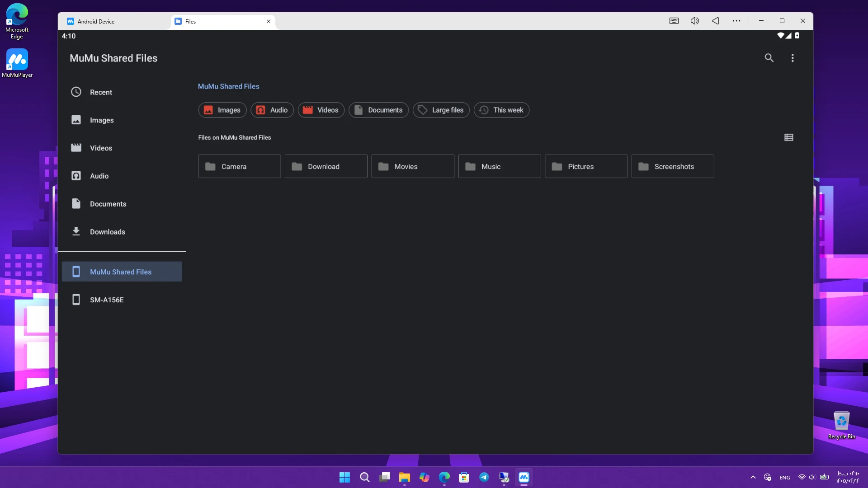Open search in MuMu Shared Files
Image resolution: width=868 pixels, height=488 pixels.
[x=769, y=58]
